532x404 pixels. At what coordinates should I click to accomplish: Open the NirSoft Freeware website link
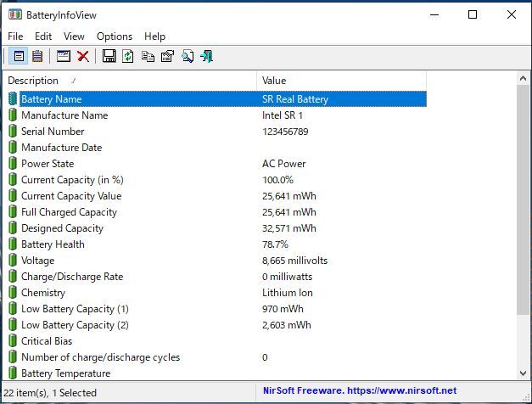(x=360, y=390)
